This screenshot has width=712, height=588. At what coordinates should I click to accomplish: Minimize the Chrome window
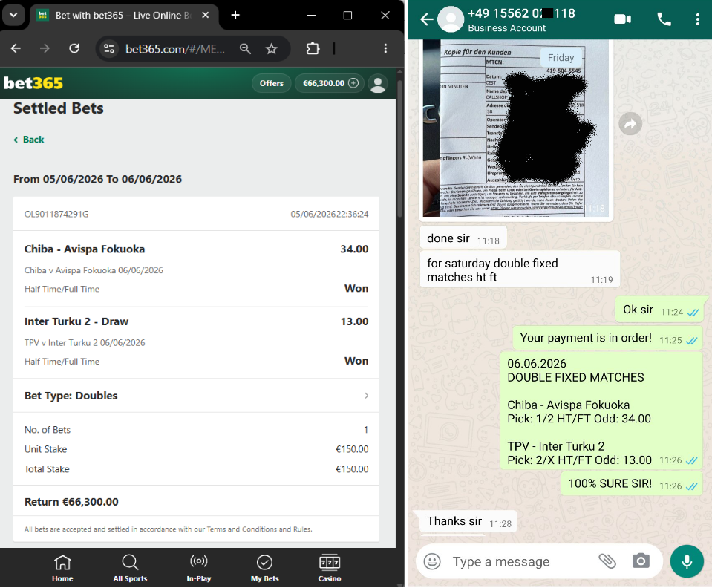click(x=312, y=15)
